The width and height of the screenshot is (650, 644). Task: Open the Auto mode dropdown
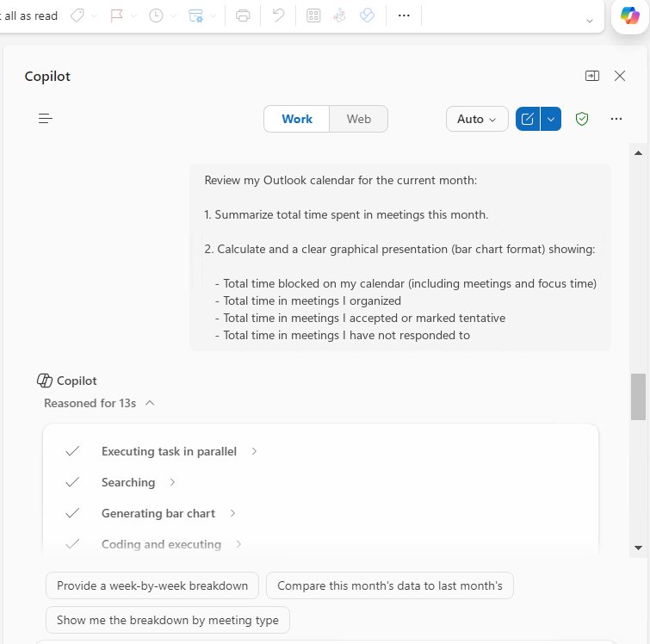[477, 119]
